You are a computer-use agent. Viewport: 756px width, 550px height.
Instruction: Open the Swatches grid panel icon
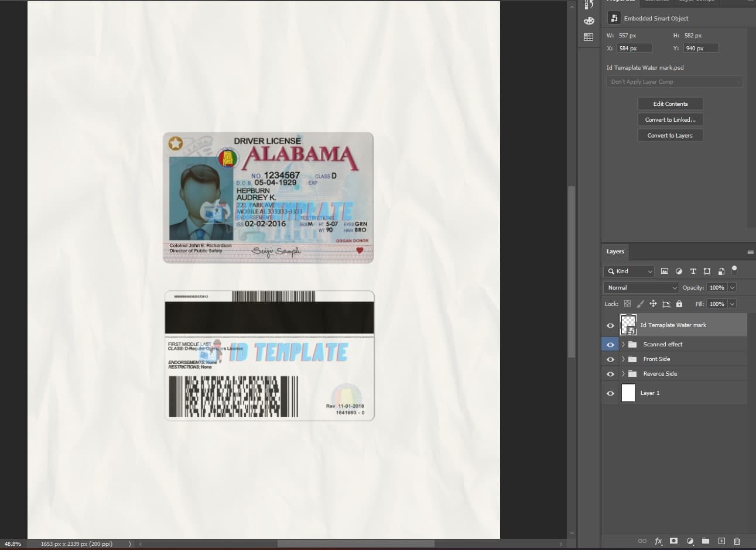pyautogui.click(x=589, y=37)
